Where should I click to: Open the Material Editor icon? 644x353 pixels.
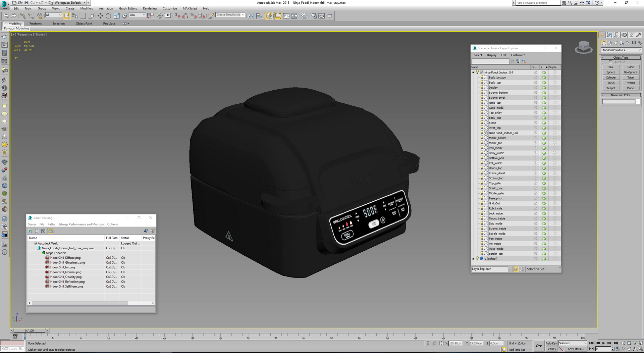pos(304,16)
